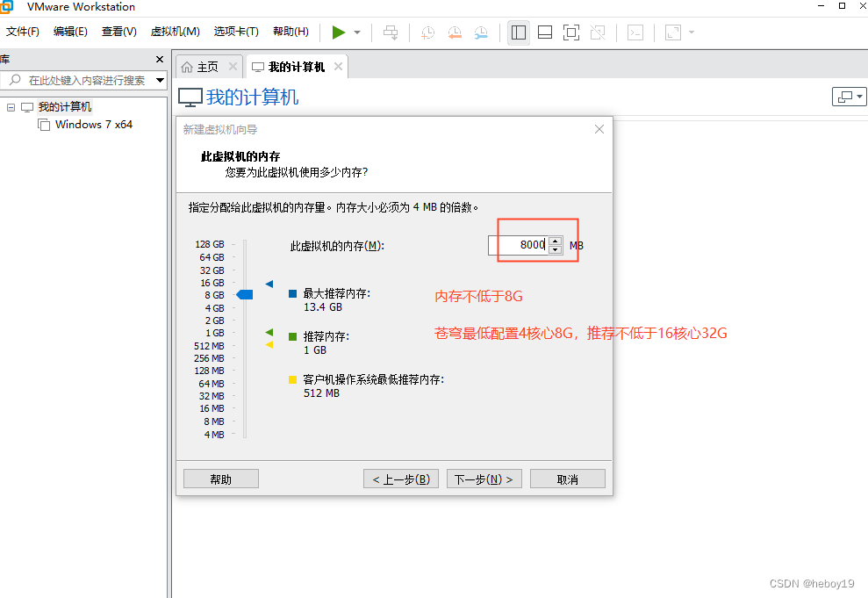Screen dimensions: 868x598
Task: Toggle the library sidebar view icon
Action: [x=519, y=32]
